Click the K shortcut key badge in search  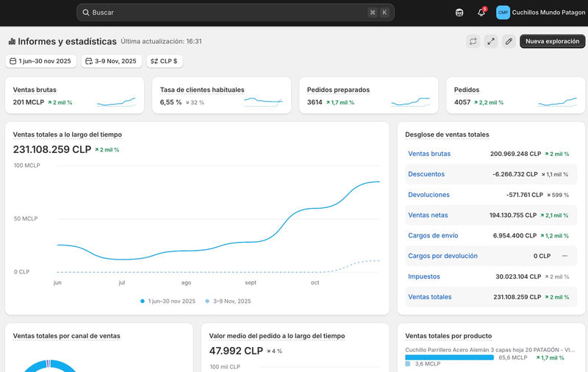tap(384, 12)
